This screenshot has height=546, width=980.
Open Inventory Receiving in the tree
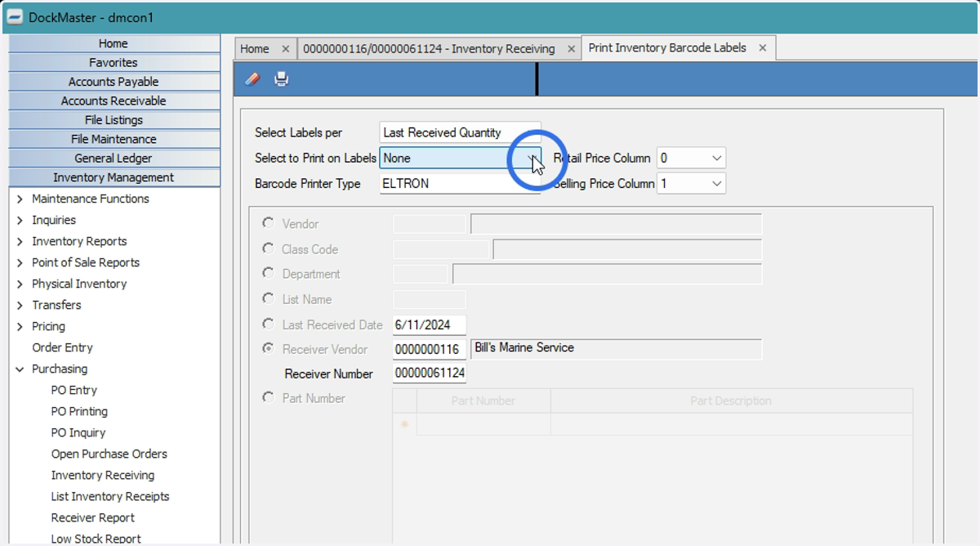[x=102, y=475]
